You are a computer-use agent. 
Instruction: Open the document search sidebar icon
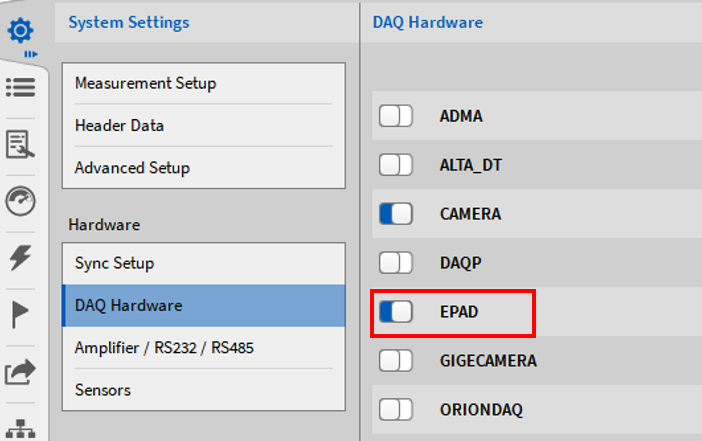pyautogui.click(x=20, y=144)
